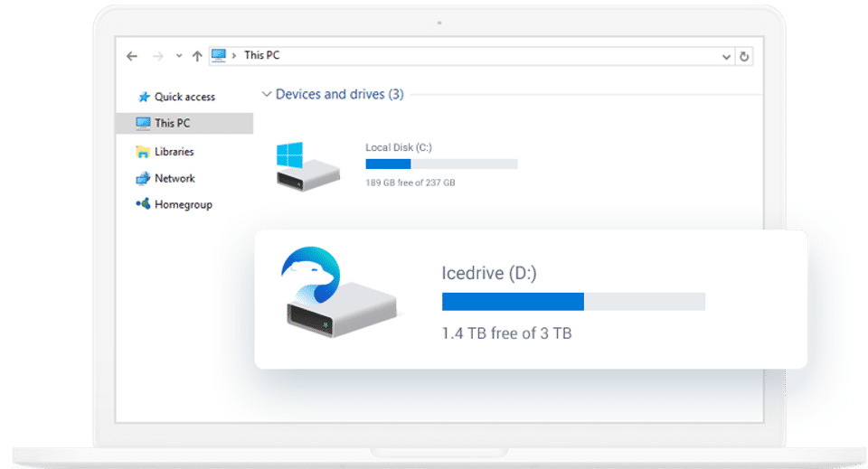Click the This PC monitor icon
This screenshot has width=868, height=469.
144,123
